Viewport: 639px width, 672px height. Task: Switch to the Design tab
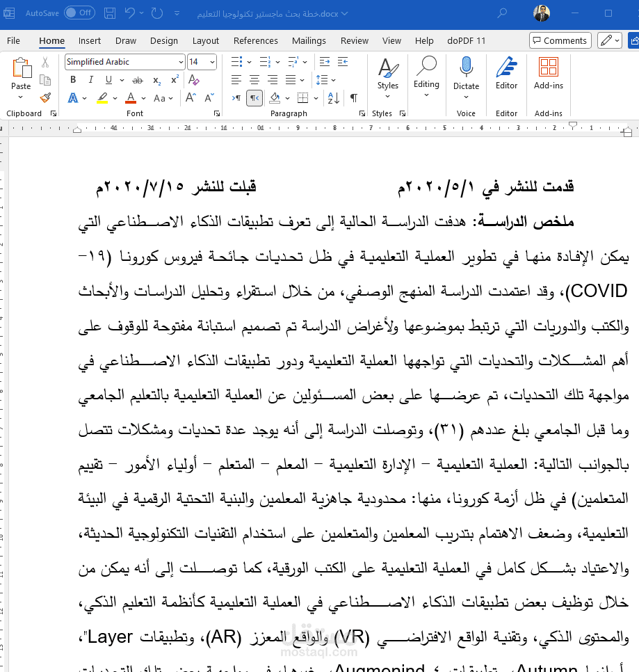point(163,41)
